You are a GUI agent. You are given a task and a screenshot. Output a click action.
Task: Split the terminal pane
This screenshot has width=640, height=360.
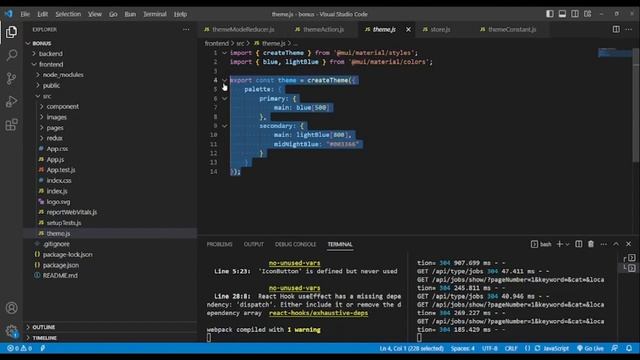(578, 244)
